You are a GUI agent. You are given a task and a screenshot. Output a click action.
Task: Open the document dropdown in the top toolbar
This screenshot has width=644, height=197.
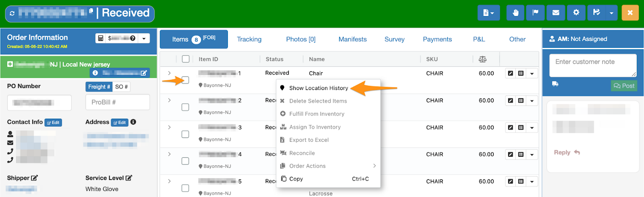[x=489, y=13]
